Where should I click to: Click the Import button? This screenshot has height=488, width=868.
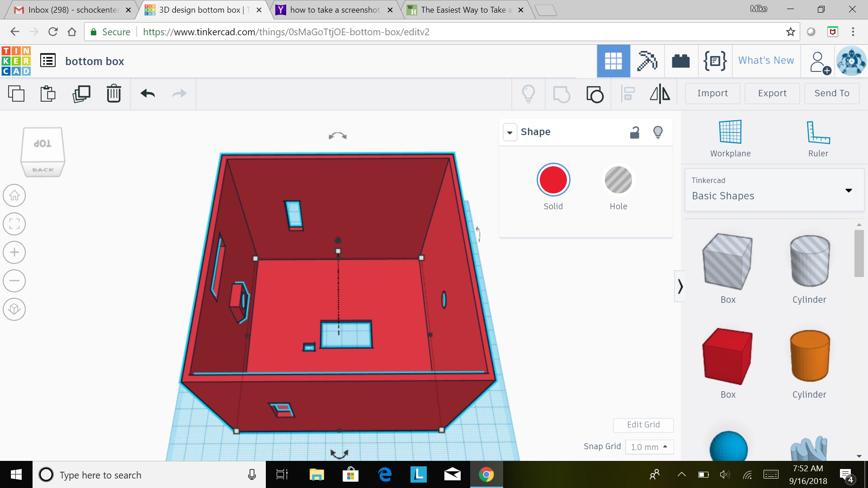click(x=712, y=93)
